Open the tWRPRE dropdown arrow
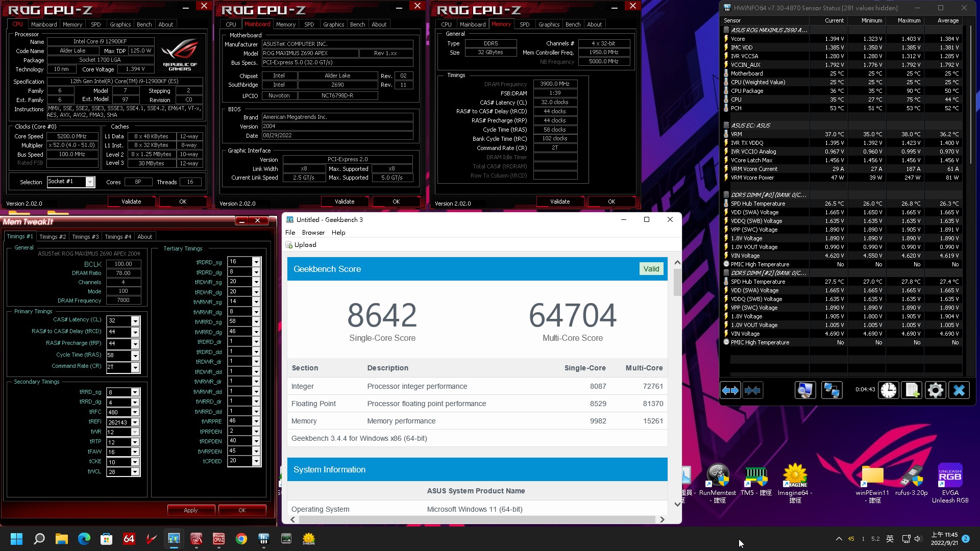Screen dimensions: 980x551 point(256,421)
